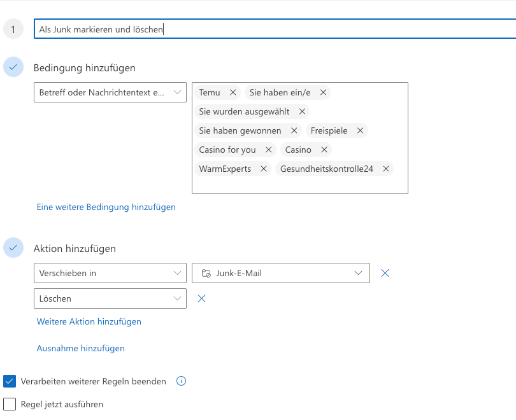Open the 'Verschieben in' action dropdown
516x420 pixels.
110,273
